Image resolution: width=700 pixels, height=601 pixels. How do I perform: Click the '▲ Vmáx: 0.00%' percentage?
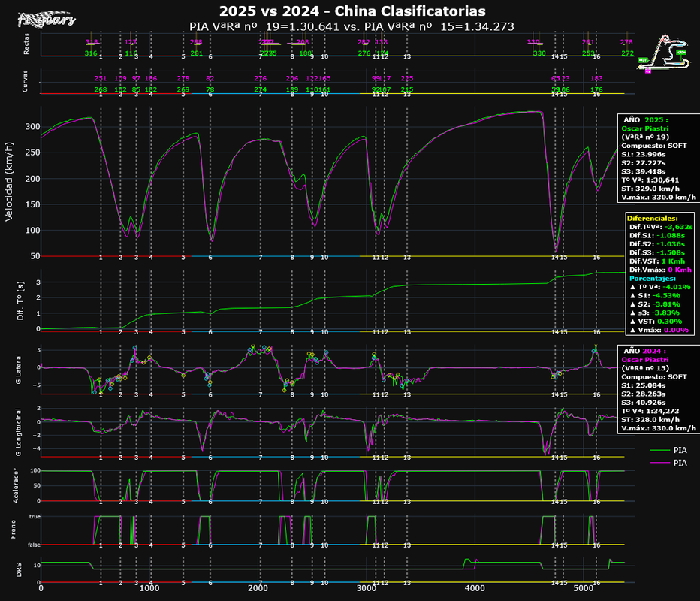[x=659, y=330]
